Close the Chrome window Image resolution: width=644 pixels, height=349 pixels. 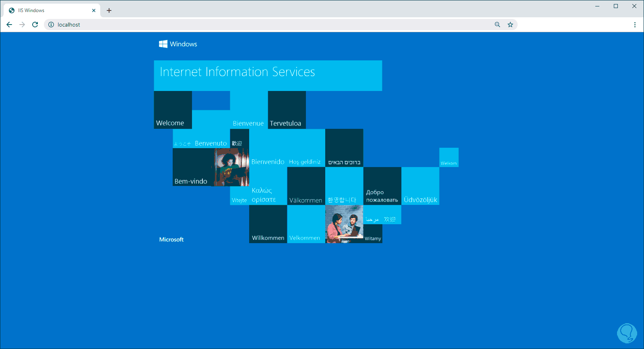(634, 6)
